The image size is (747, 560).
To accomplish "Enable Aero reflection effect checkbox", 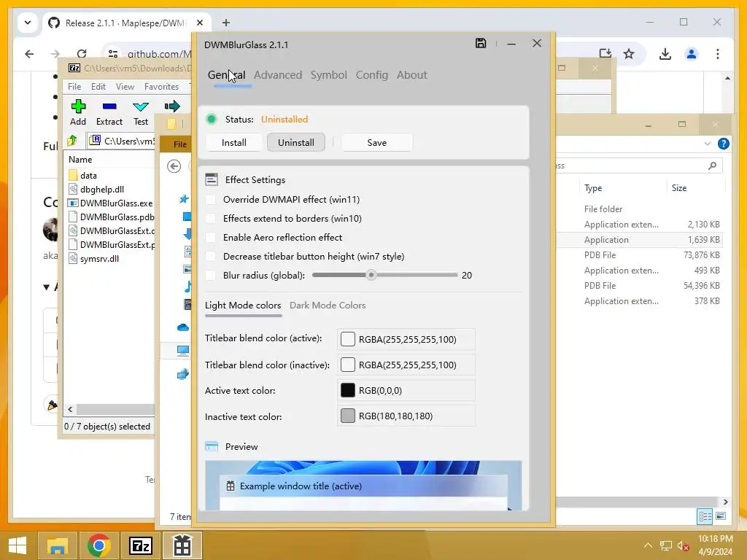I will (x=211, y=237).
